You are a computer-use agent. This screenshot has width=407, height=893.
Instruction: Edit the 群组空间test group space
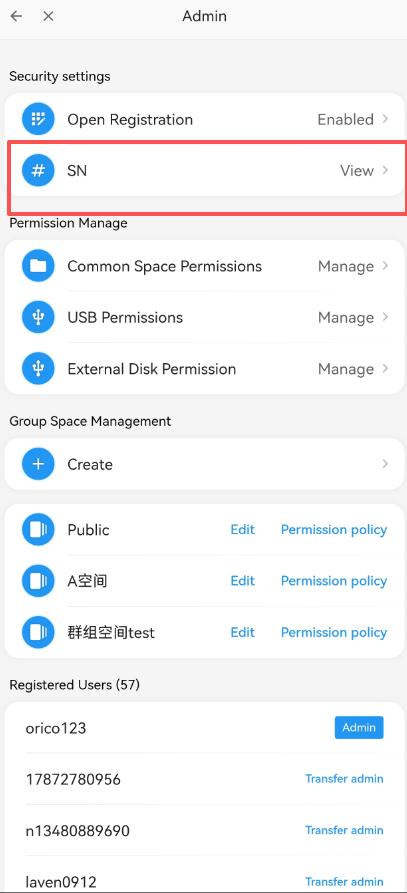(242, 632)
